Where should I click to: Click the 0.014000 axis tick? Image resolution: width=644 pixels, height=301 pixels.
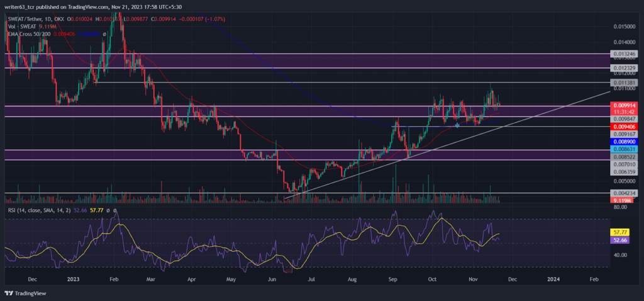click(x=624, y=42)
